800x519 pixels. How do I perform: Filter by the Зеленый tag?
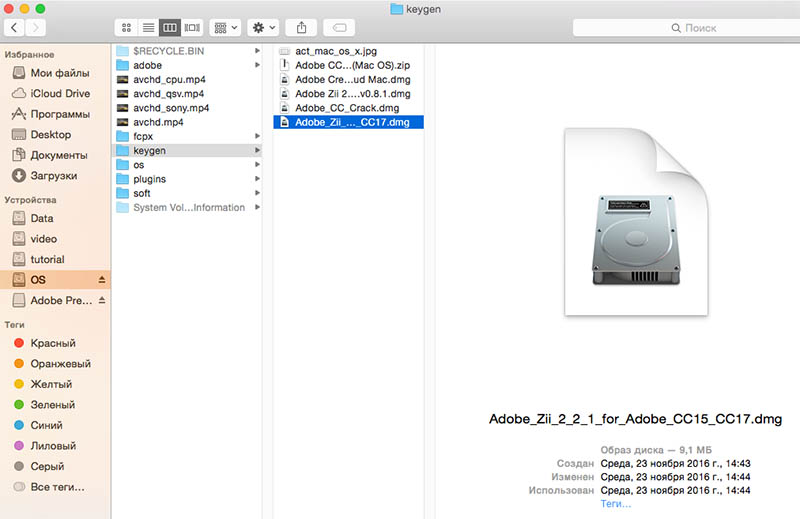pos(55,405)
